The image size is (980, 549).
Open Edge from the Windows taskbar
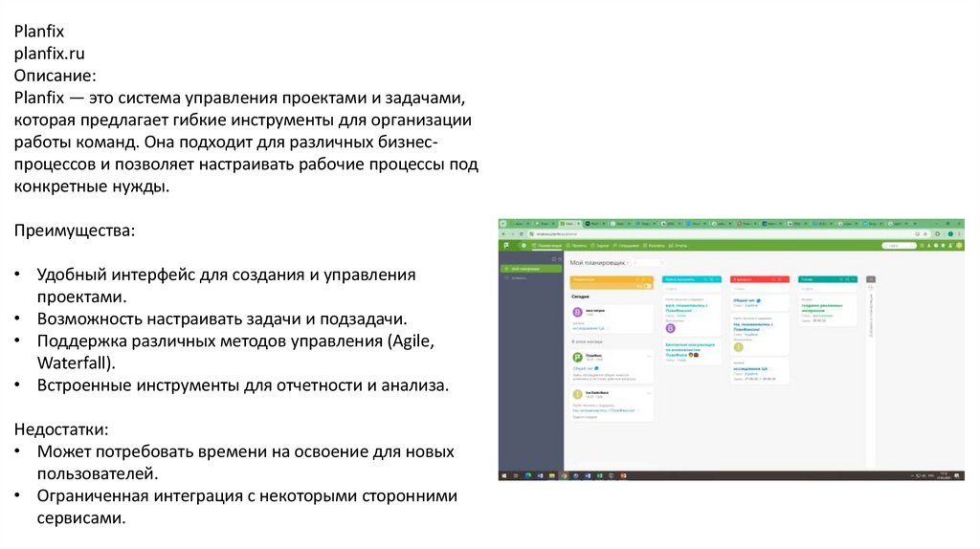pos(528,476)
